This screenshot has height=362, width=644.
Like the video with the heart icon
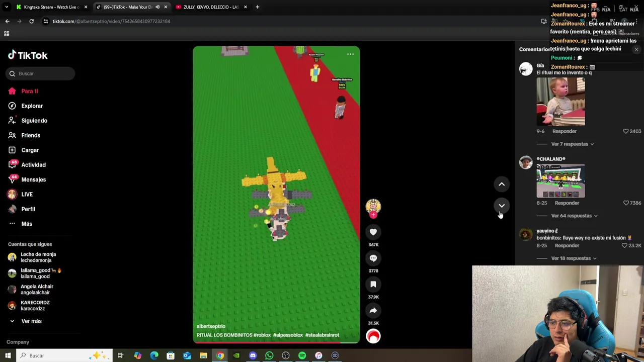pos(373,232)
